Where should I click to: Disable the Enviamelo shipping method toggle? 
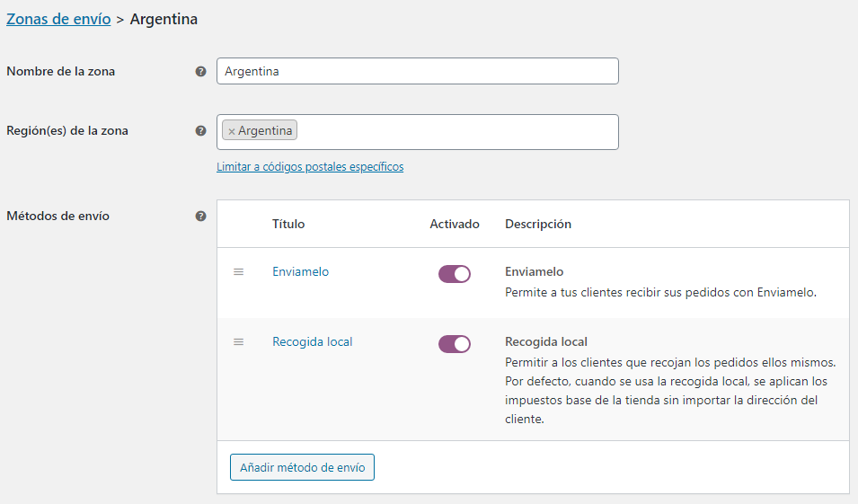pyautogui.click(x=455, y=274)
